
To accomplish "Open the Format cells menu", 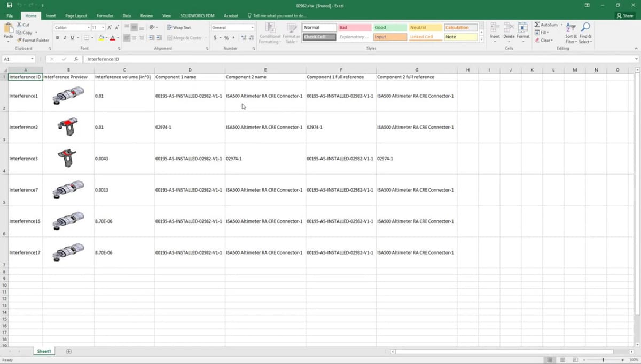I will [523, 32].
